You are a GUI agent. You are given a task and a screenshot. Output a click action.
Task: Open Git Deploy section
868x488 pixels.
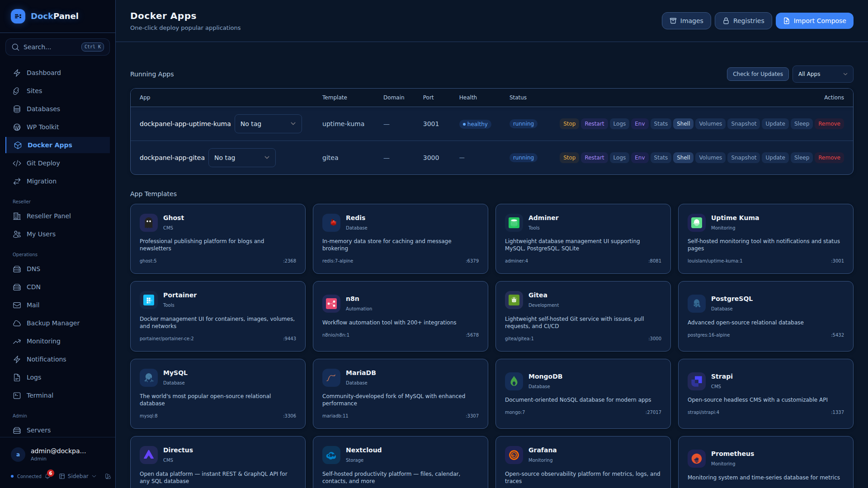pyautogui.click(x=58, y=163)
